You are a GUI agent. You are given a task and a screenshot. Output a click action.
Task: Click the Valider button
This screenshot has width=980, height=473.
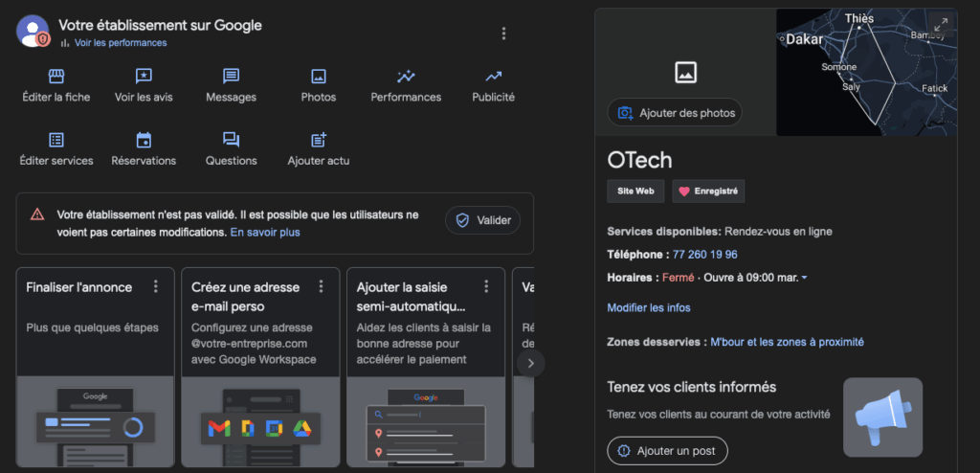click(482, 220)
